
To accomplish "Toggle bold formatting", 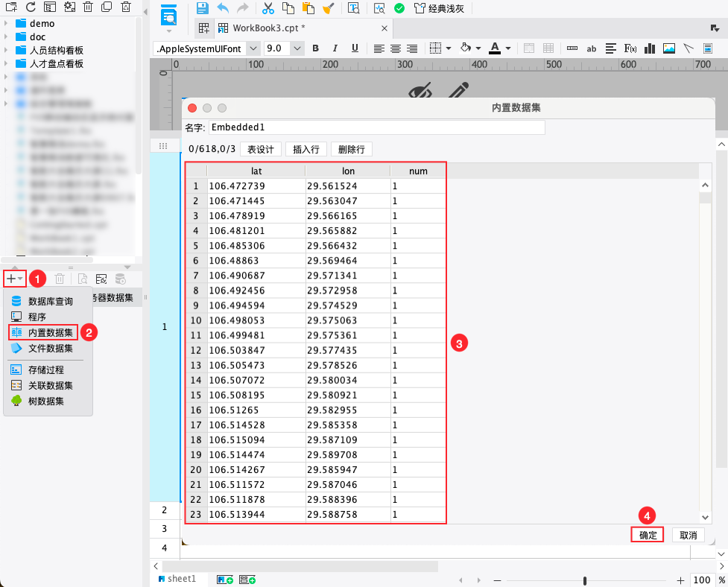I will 316,48.
